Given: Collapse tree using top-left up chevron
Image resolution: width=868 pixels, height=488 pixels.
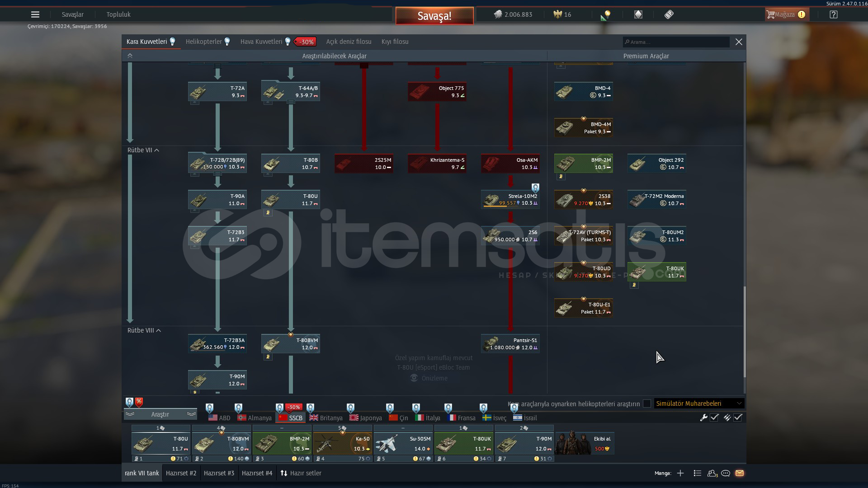Looking at the screenshot, I should [130, 56].
